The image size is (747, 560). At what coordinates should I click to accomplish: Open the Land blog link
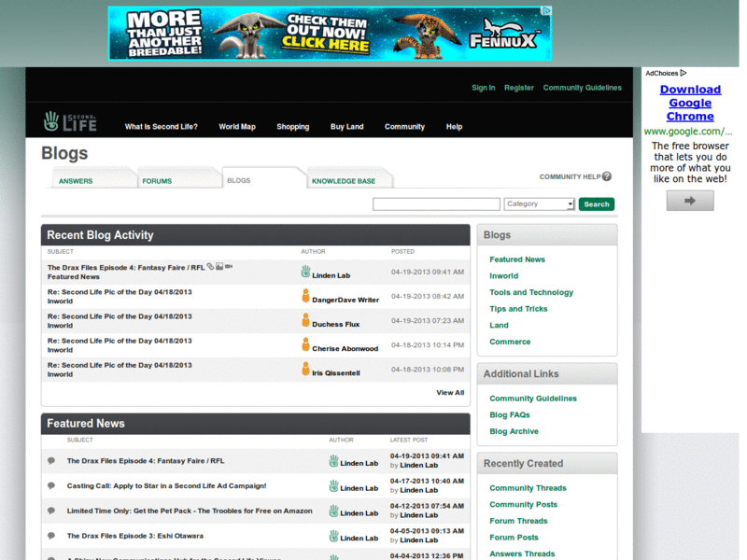499,325
